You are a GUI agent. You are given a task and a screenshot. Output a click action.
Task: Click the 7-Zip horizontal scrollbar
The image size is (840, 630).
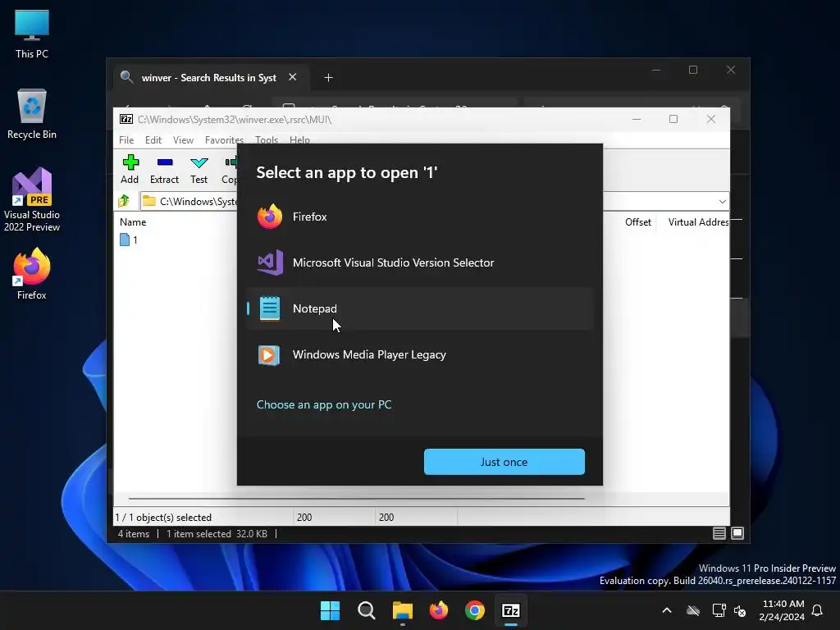356,498
